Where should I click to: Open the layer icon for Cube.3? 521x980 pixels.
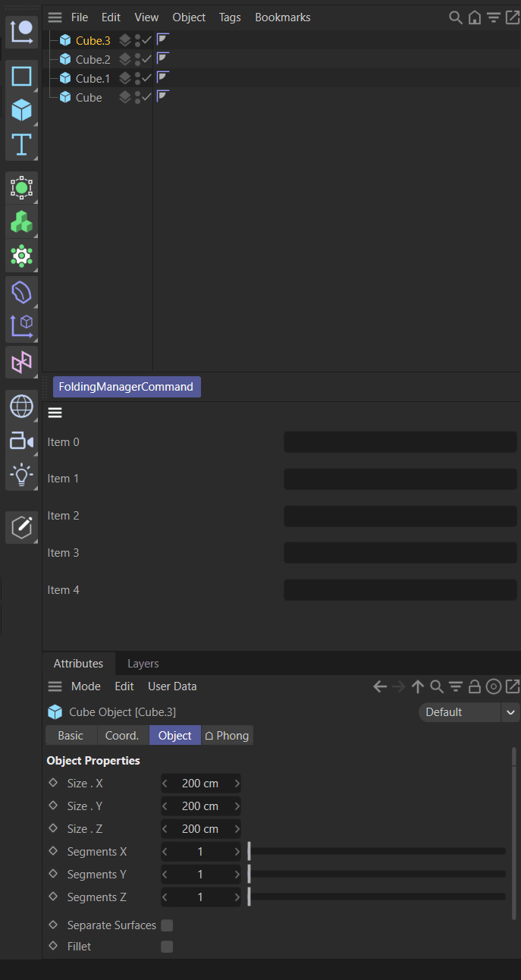[x=125, y=40]
